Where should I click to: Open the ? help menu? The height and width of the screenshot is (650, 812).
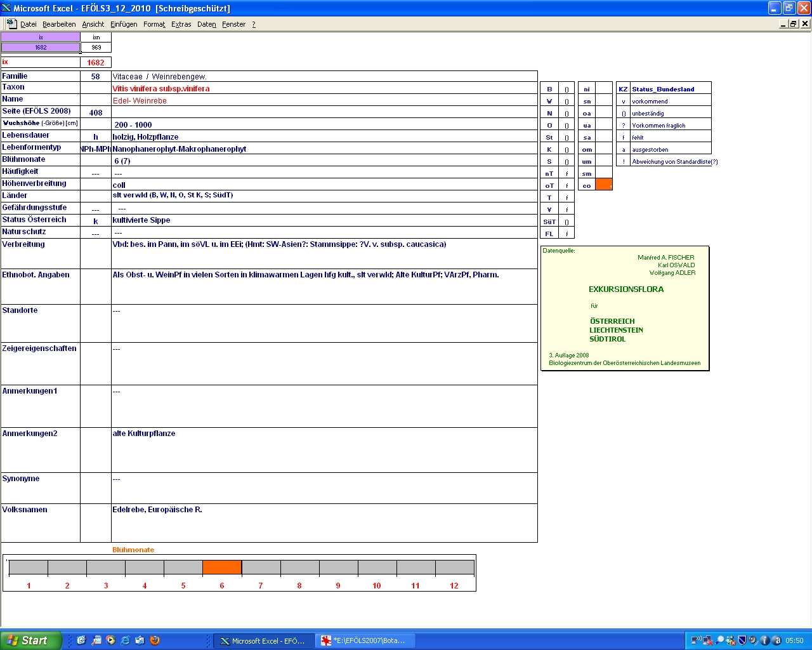pyautogui.click(x=254, y=24)
